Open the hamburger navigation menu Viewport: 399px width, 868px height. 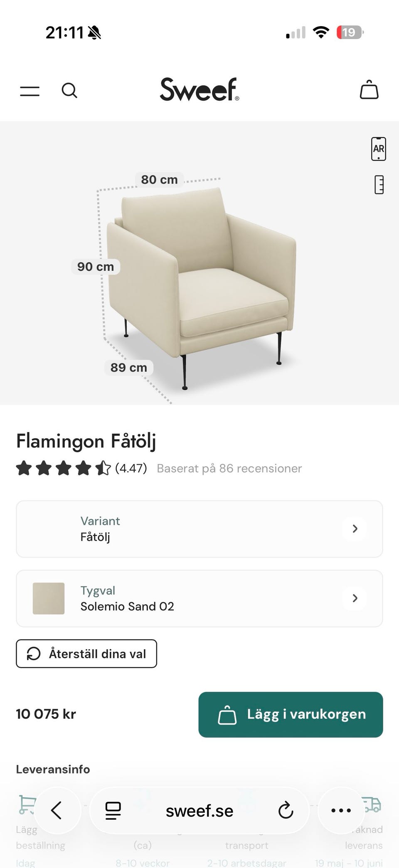[30, 91]
